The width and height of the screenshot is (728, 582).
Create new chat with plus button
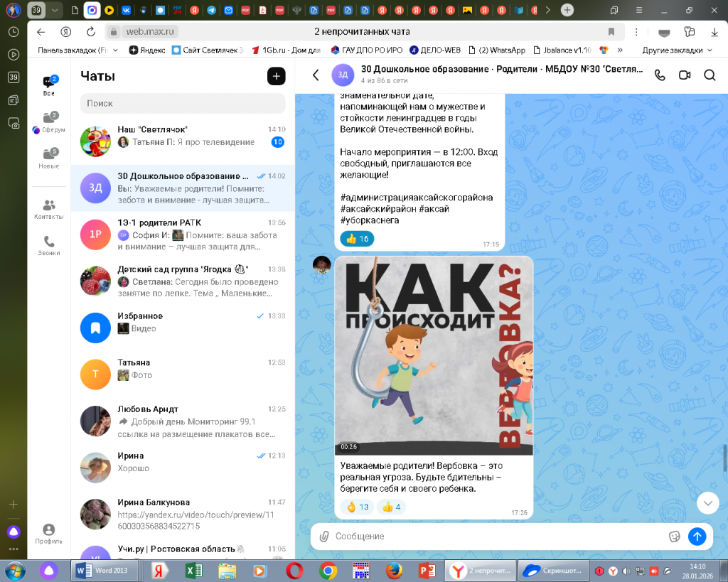point(276,77)
